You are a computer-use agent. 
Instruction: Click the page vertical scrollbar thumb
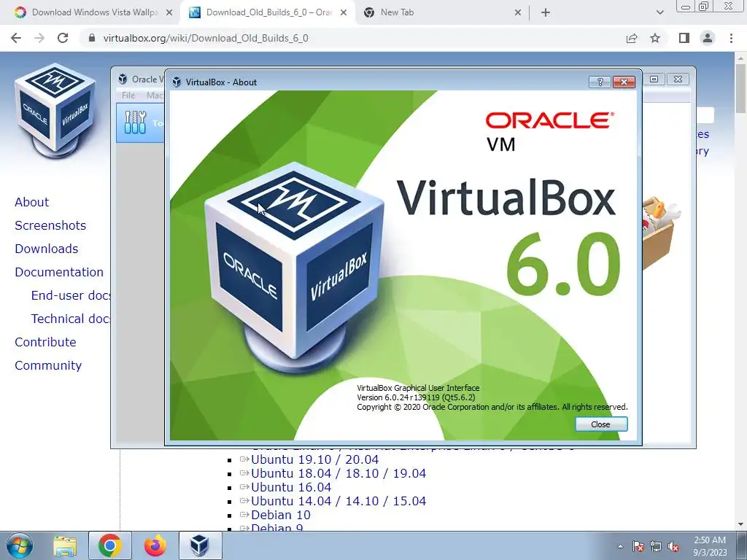tap(741, 88)
